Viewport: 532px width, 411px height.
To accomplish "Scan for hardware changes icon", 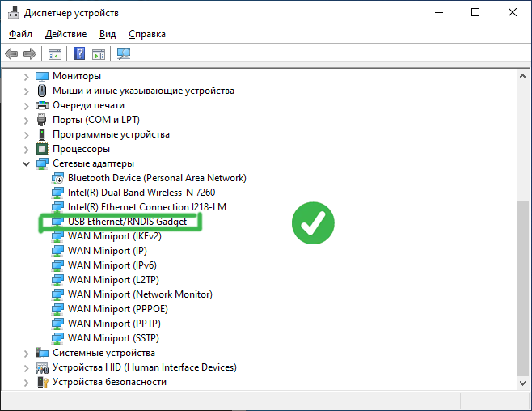I will click(124, 53).
